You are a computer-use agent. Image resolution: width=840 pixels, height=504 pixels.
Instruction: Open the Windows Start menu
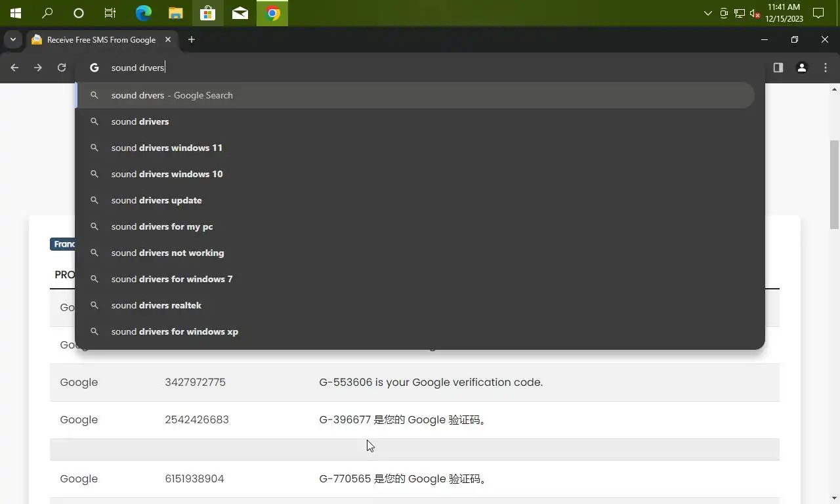(15, 13)
